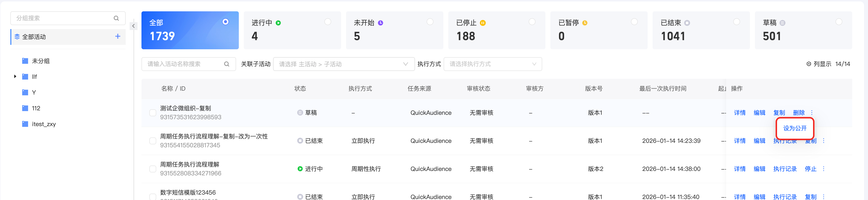Click the itest_zxy folder icon

click(x=25, y=124)
